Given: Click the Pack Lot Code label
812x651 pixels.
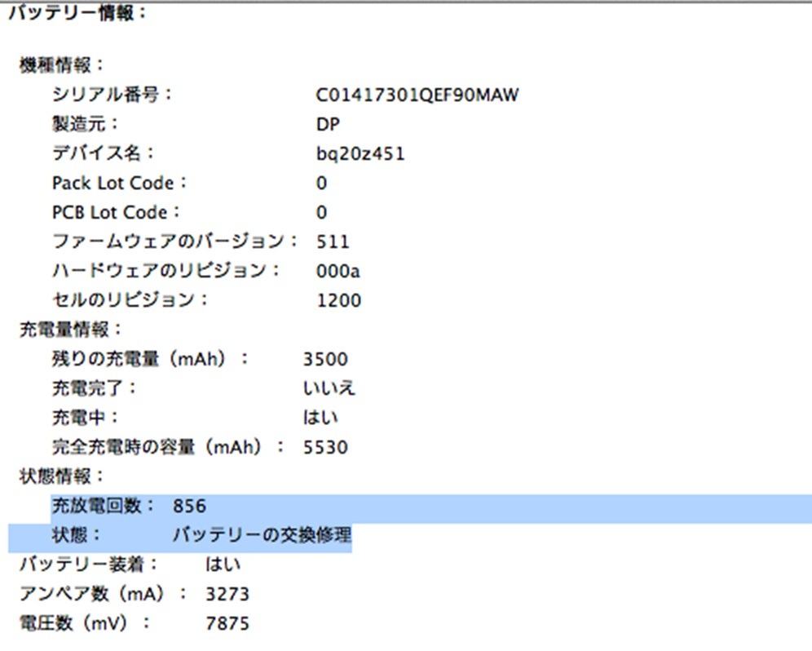Looking at the screenshot, I should click(x=119, y=183).
